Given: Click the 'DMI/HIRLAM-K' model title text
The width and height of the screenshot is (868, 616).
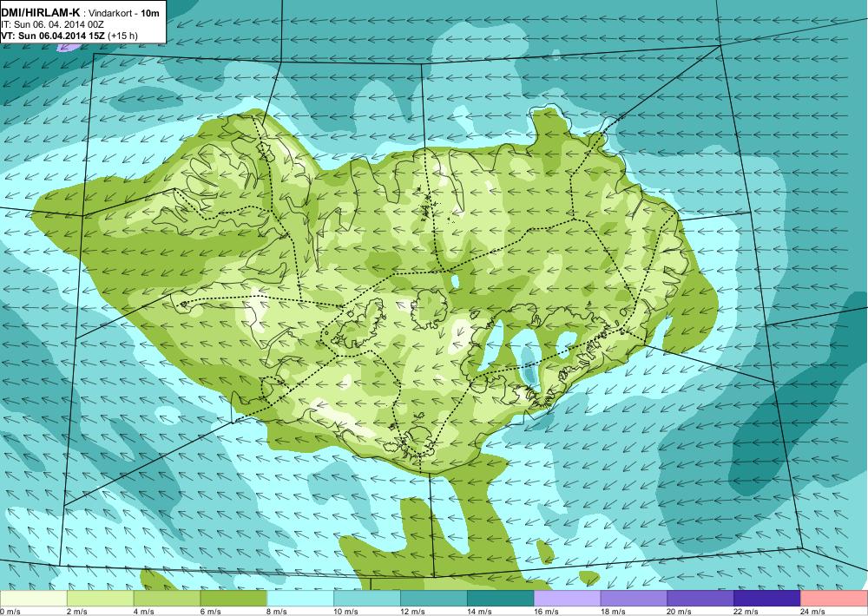Looking at the screenshot, I should tap(41, 14).
